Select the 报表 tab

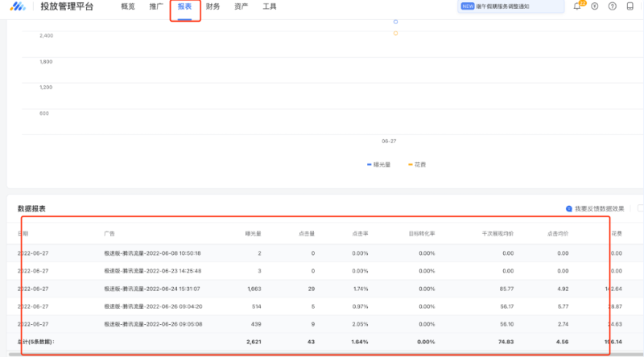tap(185, 6)
